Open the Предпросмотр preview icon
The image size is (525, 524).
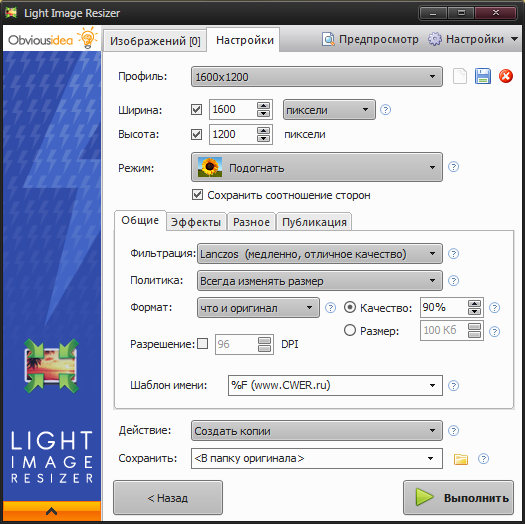point(328,40)
